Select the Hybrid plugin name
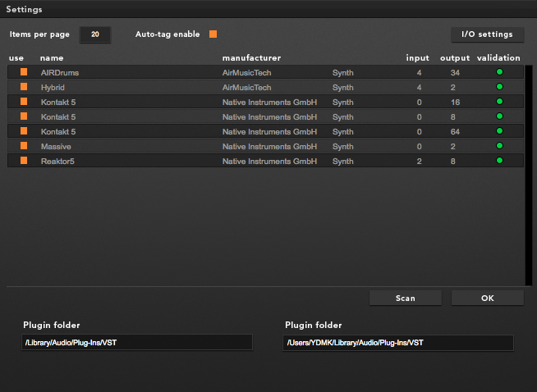 point(53,87)
